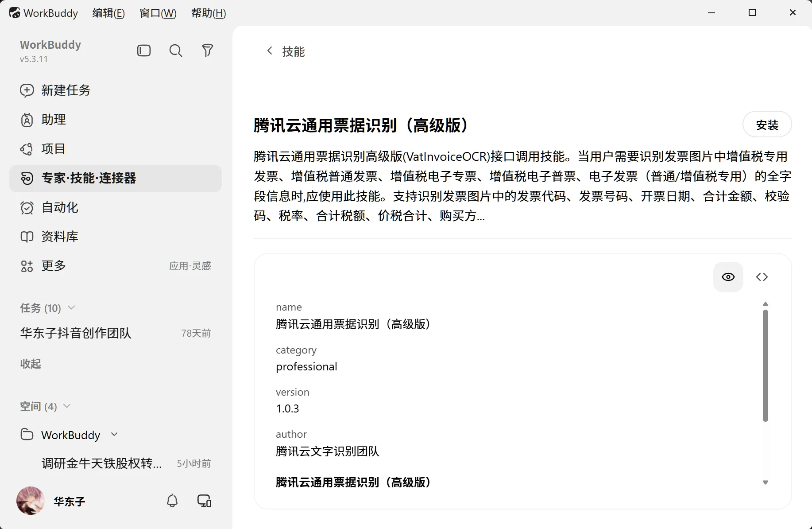Click the category value professional
Viewport: 812px width, 529px height.
tap(306, 366)
